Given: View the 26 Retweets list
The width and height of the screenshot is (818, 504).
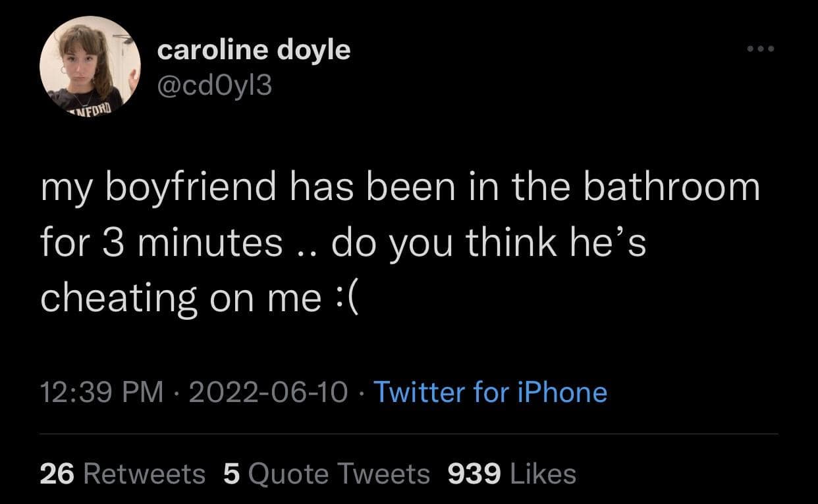Looking at the screenshot, I should tap(123, 474).
